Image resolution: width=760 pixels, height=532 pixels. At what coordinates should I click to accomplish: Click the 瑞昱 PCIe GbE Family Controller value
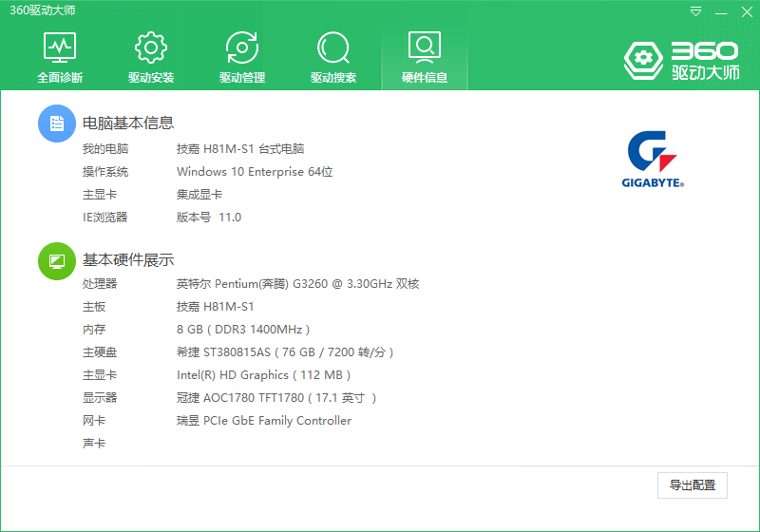(264, 421)
